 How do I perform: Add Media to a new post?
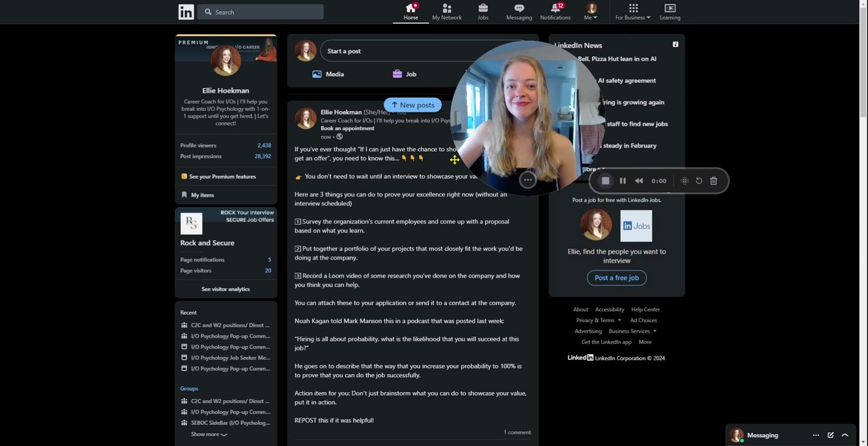(328, 74)
